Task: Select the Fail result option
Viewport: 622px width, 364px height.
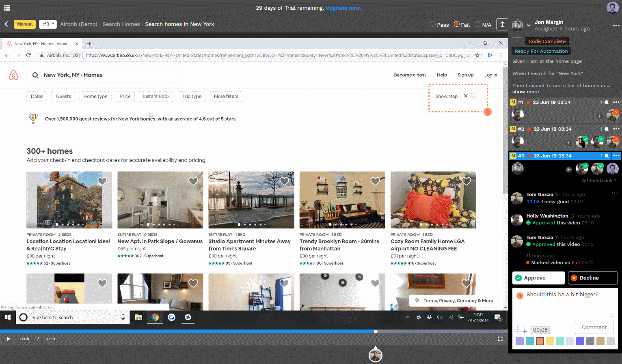Action: [457, 24]
